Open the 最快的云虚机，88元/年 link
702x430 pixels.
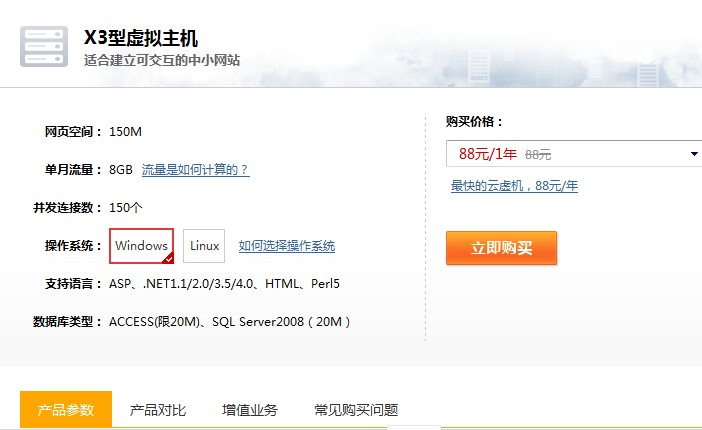coord(514,186)
